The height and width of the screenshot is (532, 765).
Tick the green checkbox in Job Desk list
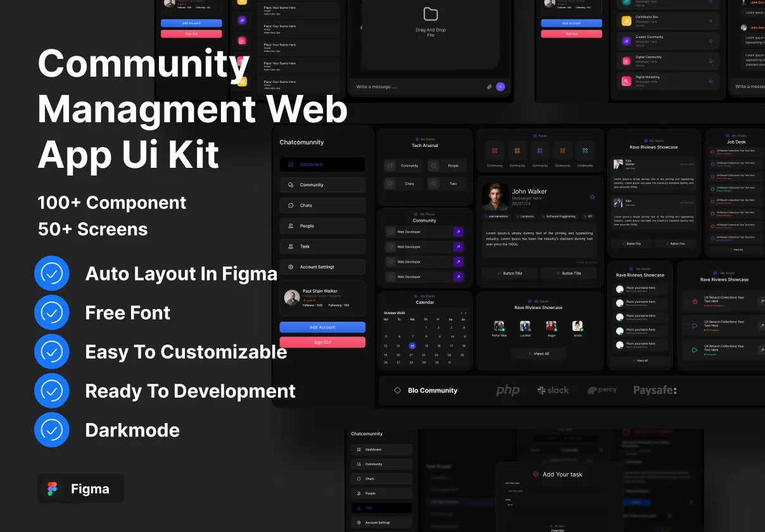(712, 189)
